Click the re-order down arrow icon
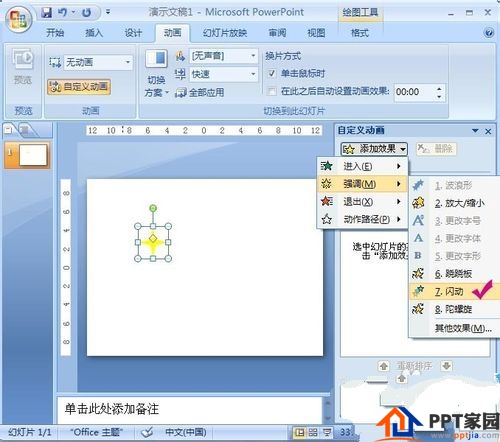The image size is (500, 442). pos(446,366)
